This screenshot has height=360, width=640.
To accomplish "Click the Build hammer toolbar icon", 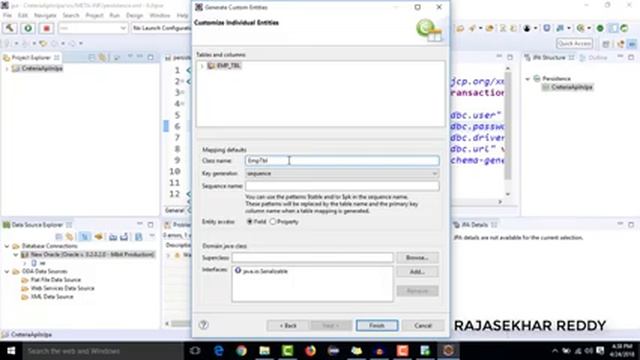I will (9, 28).
